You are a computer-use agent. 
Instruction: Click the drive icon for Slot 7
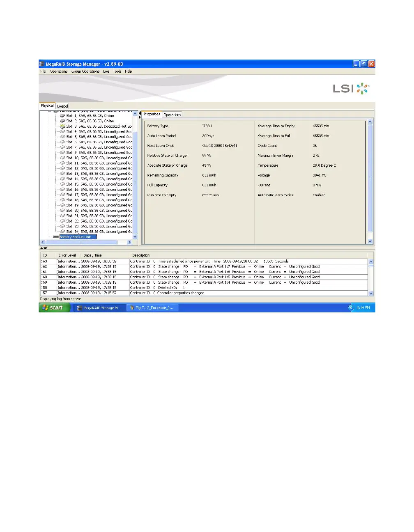coord(62,147)
